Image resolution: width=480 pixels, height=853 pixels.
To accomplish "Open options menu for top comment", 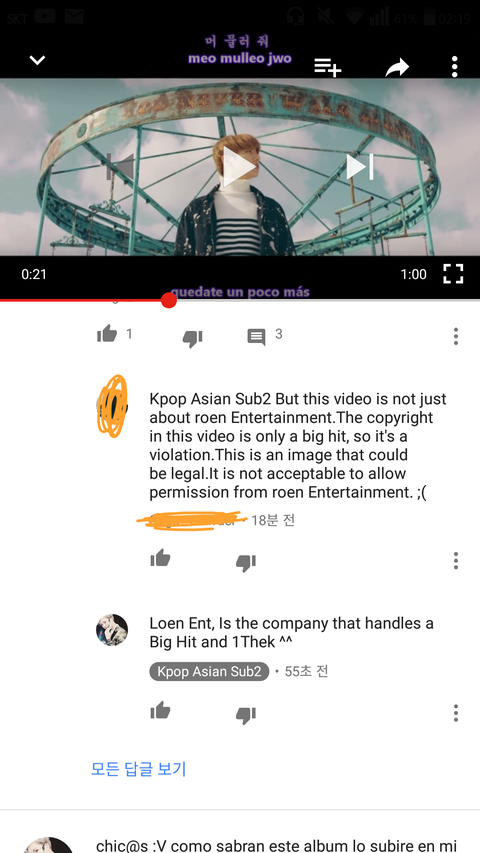I will 456,336.
